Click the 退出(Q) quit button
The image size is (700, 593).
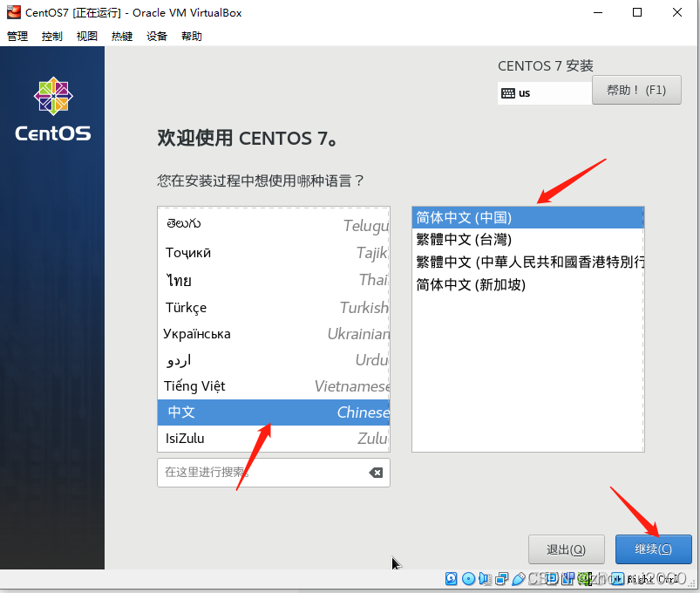pos(566,549)
